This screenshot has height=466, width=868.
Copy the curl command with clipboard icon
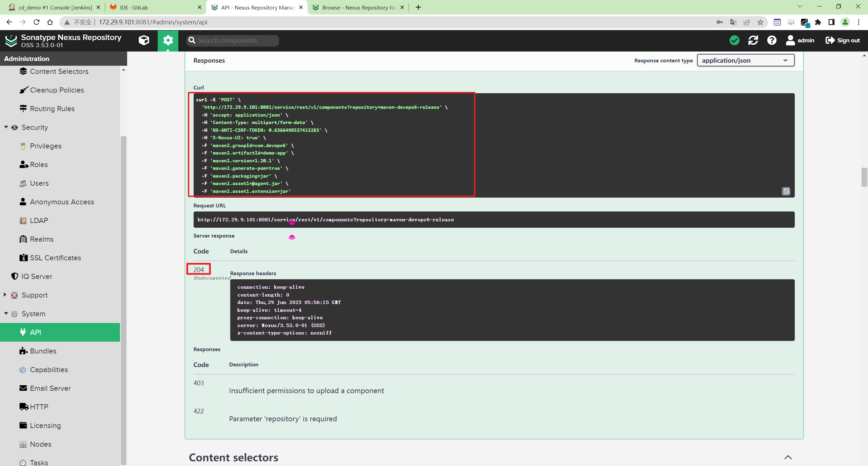tap(786, 191)
